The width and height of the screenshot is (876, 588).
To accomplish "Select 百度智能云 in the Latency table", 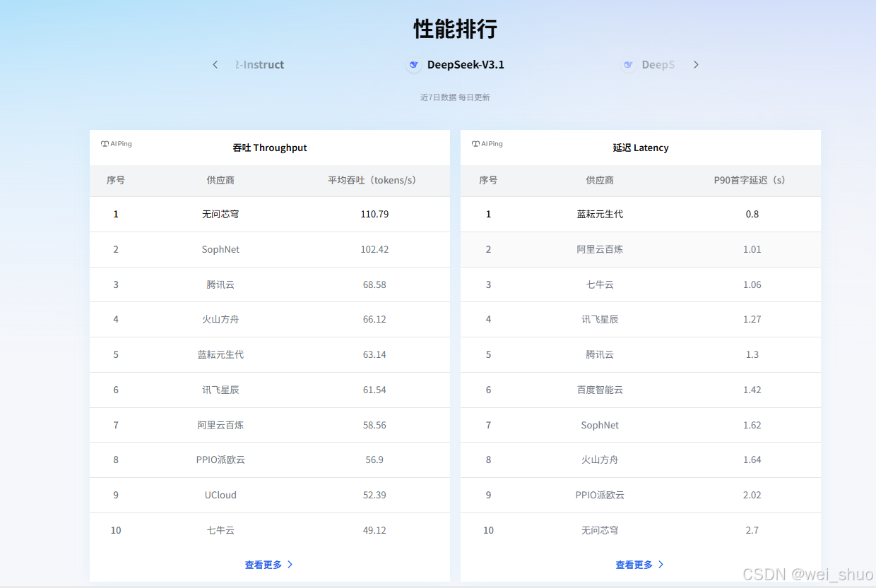I will coord(600,390).
